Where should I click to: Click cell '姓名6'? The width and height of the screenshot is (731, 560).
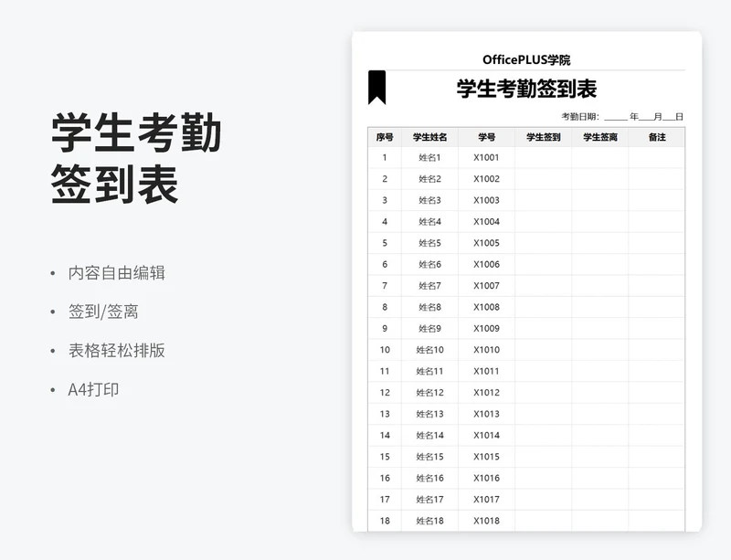pos(429,264)
